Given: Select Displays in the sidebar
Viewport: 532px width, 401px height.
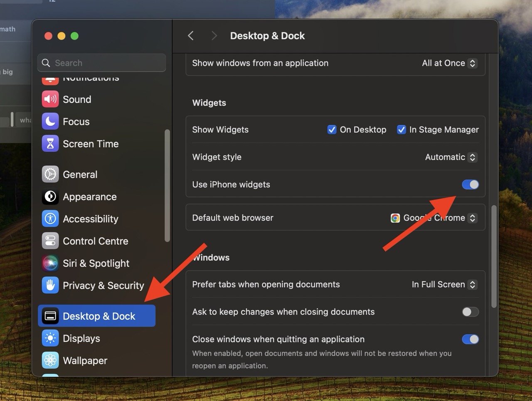Looking at the screenshot, I should point(81,338).
